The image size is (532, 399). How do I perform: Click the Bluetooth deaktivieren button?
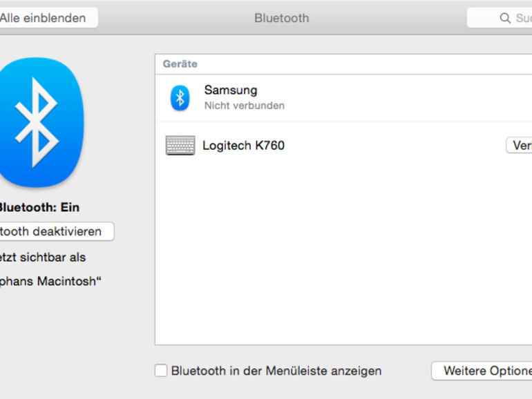pos(57,231)
